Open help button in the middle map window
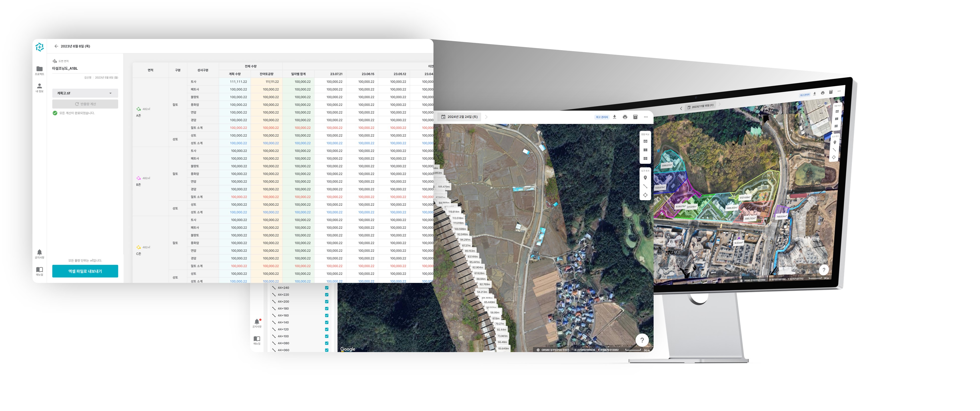Viewport: 980px width, 411px height. [642, 340]
